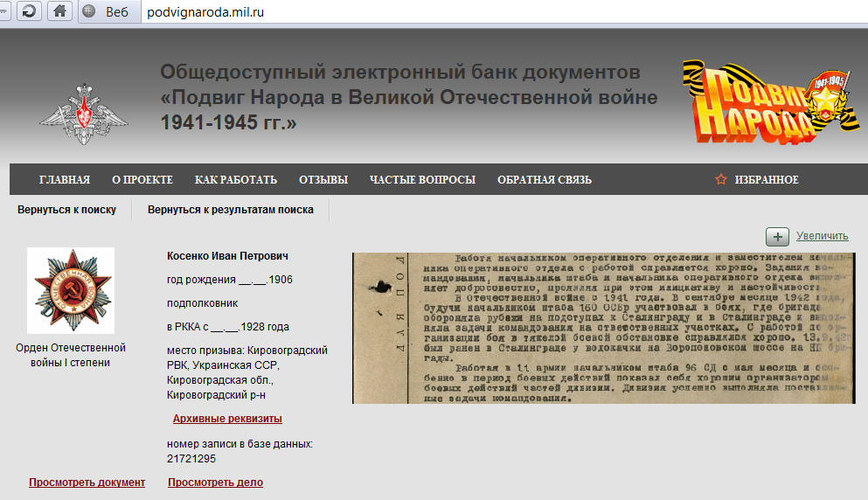Click the plus zoom icon
868x500 pixels.
[x=777, y=236]
